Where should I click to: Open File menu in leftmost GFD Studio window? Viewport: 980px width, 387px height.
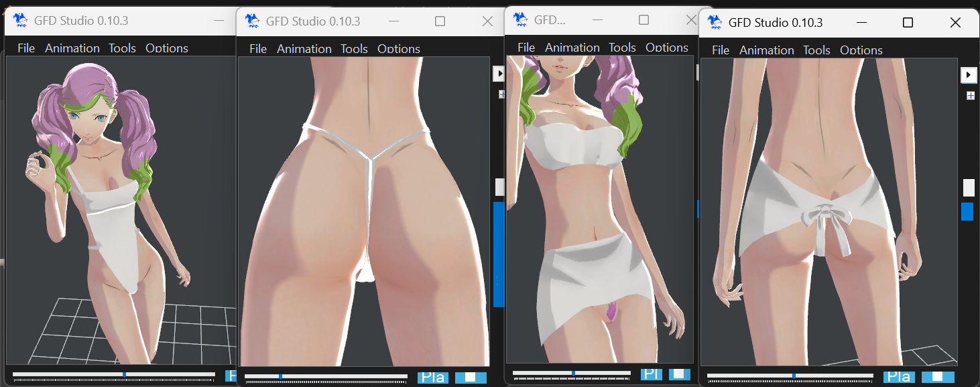(26, 48)
